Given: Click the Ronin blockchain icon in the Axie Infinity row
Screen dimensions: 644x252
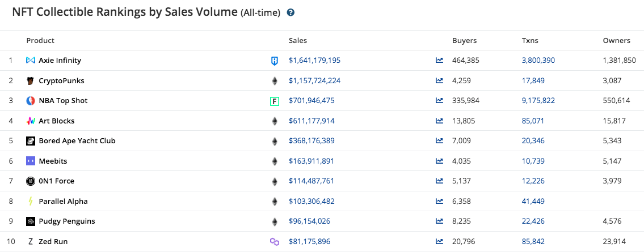Looking at the screenshot, I should click(x=275, y=61).
